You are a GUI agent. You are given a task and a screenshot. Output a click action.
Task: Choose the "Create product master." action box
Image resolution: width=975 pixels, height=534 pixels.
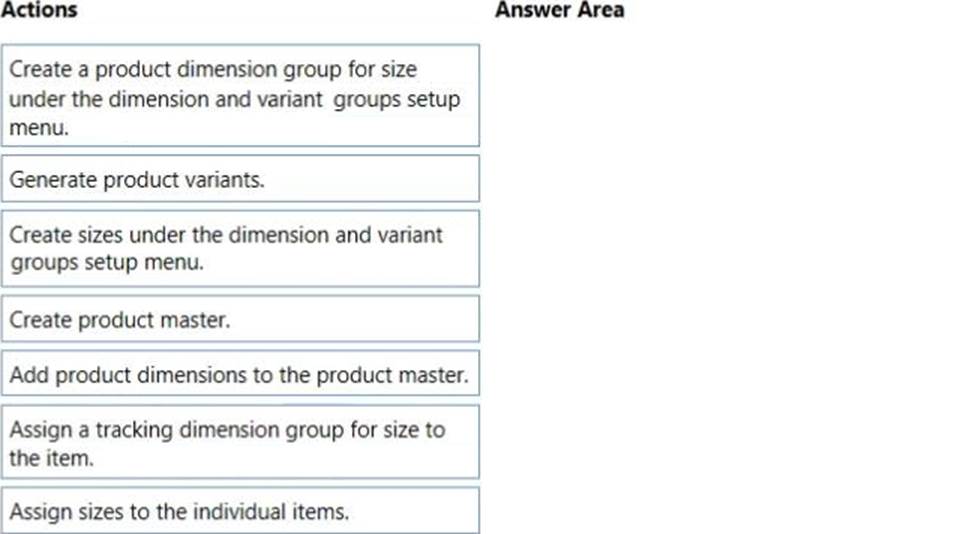coord(240,319)
